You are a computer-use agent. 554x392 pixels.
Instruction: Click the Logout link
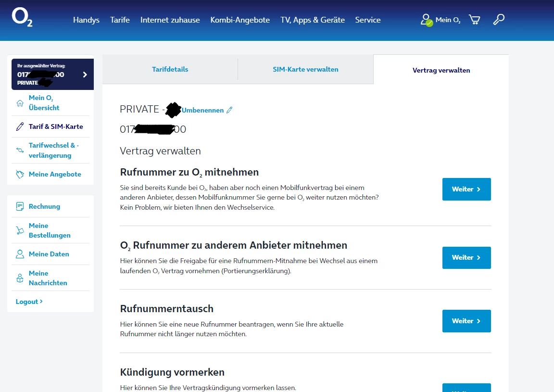click(x=29, y=302)
